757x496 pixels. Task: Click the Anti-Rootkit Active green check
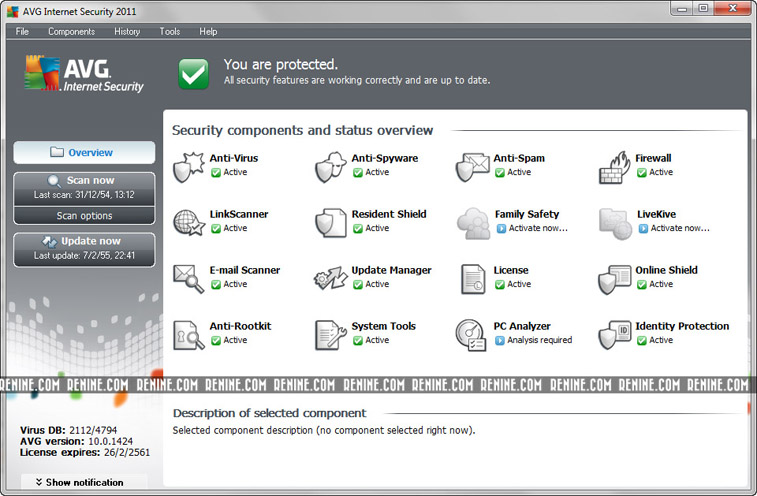(x=216, y=340)
